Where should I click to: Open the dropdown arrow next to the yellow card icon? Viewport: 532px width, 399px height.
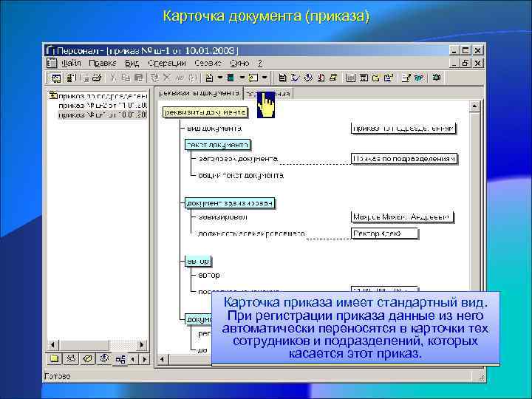(x=265, y=78)
